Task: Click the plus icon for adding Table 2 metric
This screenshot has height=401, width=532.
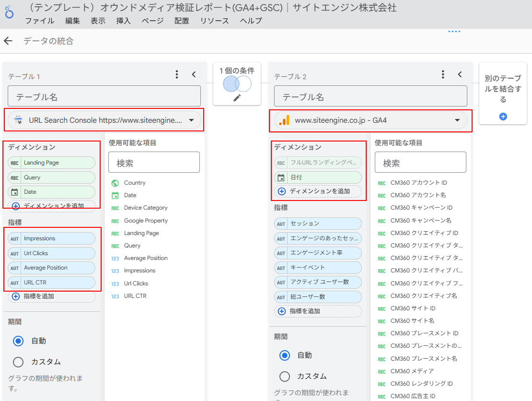Action: tap(282, 311)
